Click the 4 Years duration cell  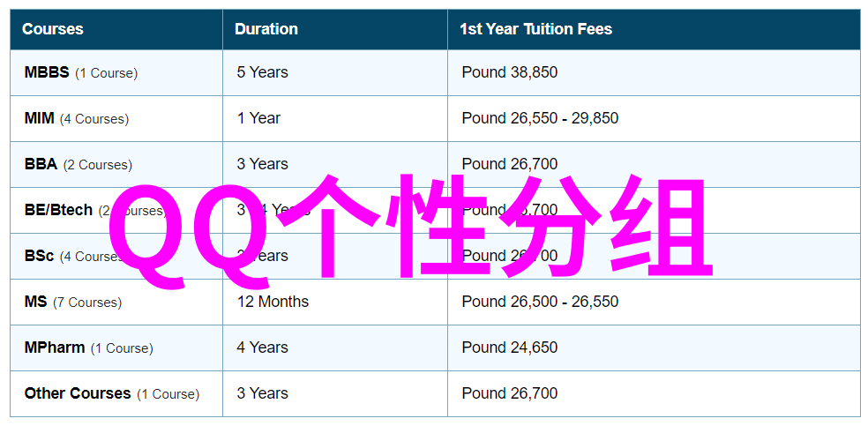pyautogui.click(x=262, y=348)
